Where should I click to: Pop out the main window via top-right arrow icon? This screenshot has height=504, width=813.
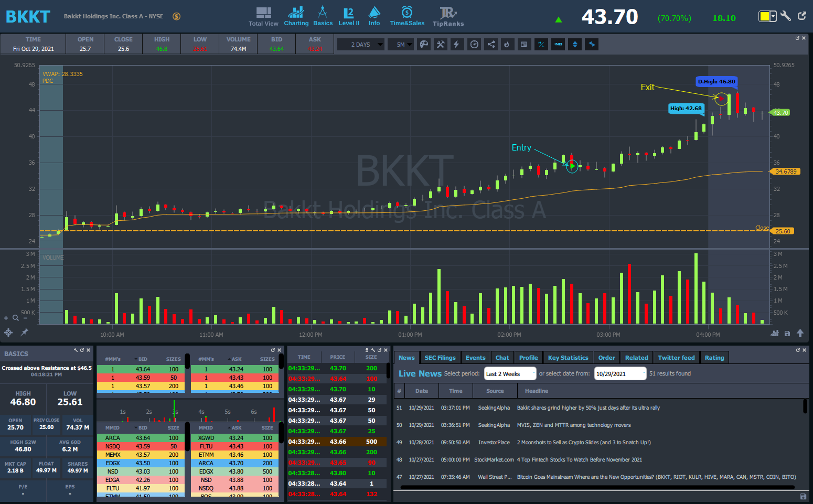click(x=802, y=16)
